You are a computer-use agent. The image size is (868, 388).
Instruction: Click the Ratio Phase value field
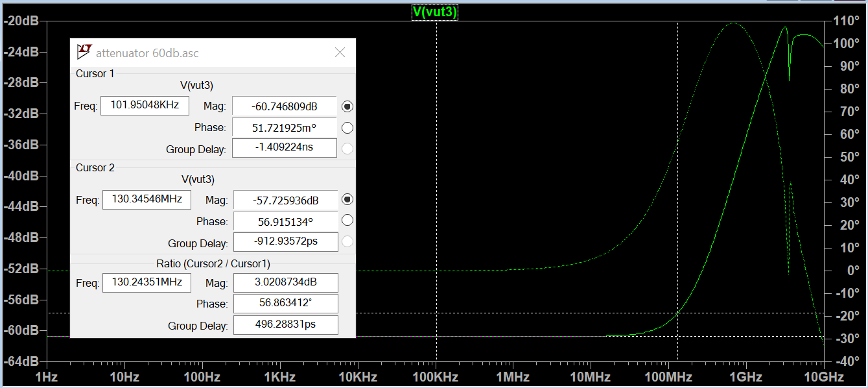pos(285,304)
